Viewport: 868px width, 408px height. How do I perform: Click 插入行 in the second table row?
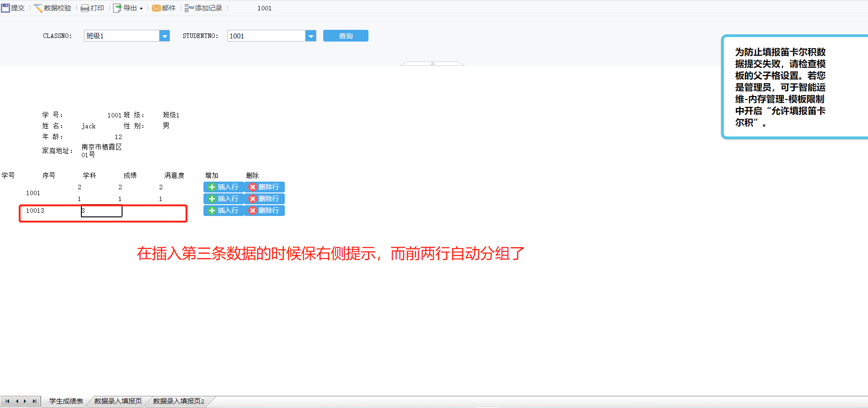point(224,199)
